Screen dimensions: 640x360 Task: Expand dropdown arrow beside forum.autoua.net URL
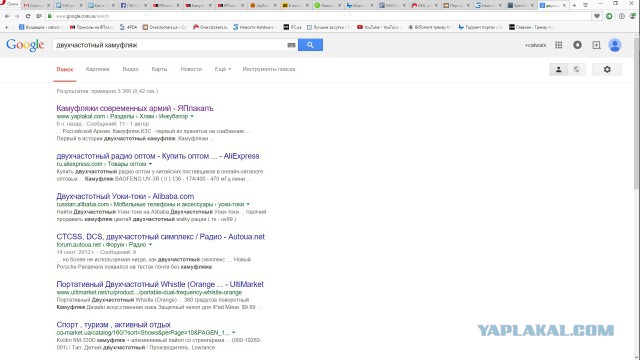(150, 245)
